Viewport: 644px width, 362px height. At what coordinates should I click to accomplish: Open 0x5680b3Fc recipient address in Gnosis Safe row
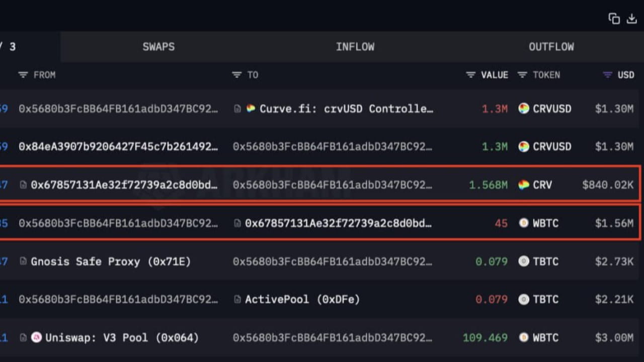(332, 261)
